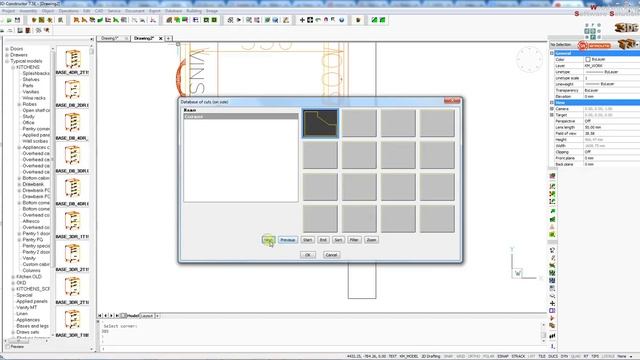Toggle STRACK in the status bar
640x360 pixels.
coord(518,356)
